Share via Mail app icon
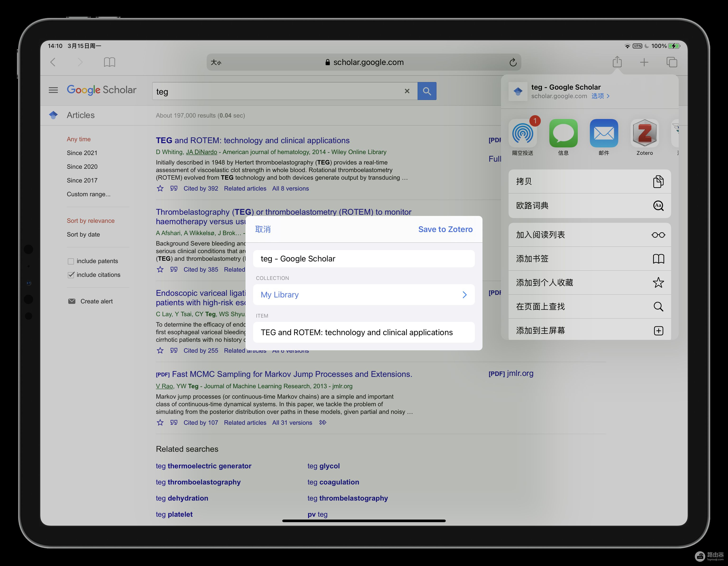 click(604, 133)
